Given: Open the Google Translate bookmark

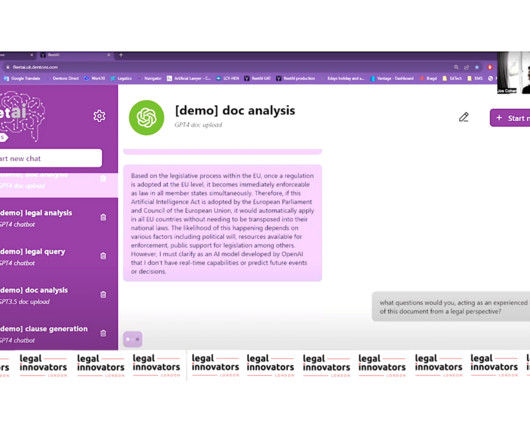Looking at the screenshot, I should [x=22, y=78].
